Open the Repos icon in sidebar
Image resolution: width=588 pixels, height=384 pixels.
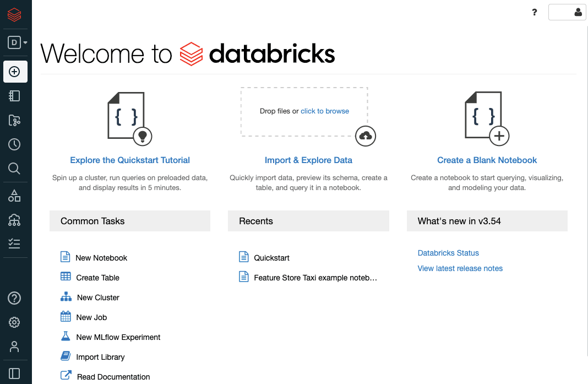(14, 121)
